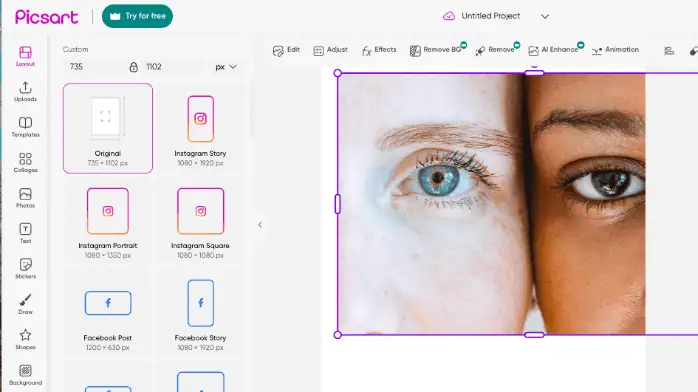The width and height of the screenshot is (698, 392).
Task: Open the Templates sidebar tool
Action: pos(25,127)
